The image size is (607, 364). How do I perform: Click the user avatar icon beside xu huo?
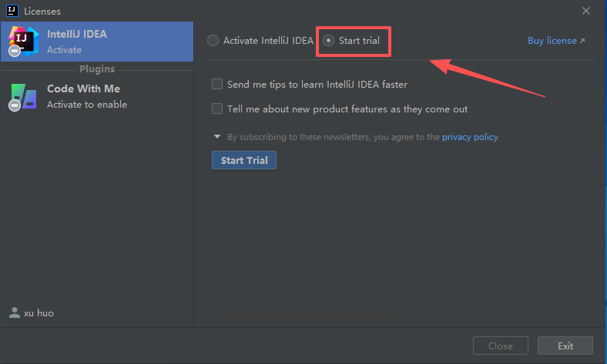[x=15, y=312]
